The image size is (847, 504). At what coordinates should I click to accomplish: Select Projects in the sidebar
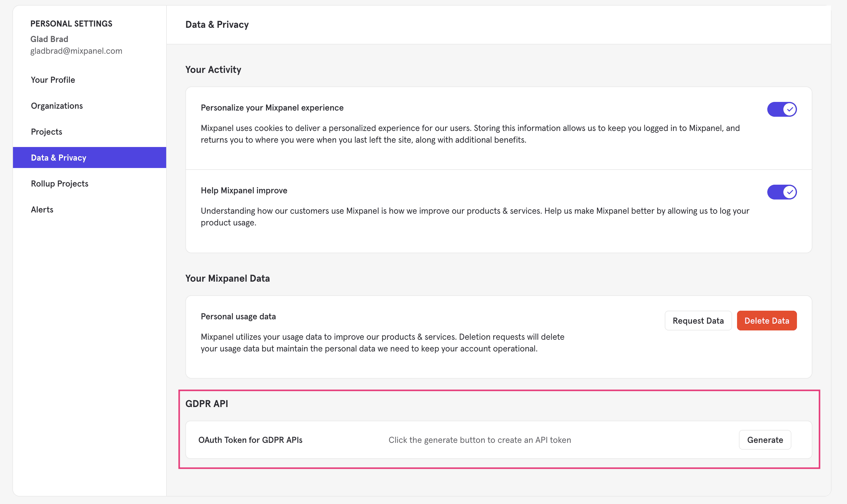(47, 132)
